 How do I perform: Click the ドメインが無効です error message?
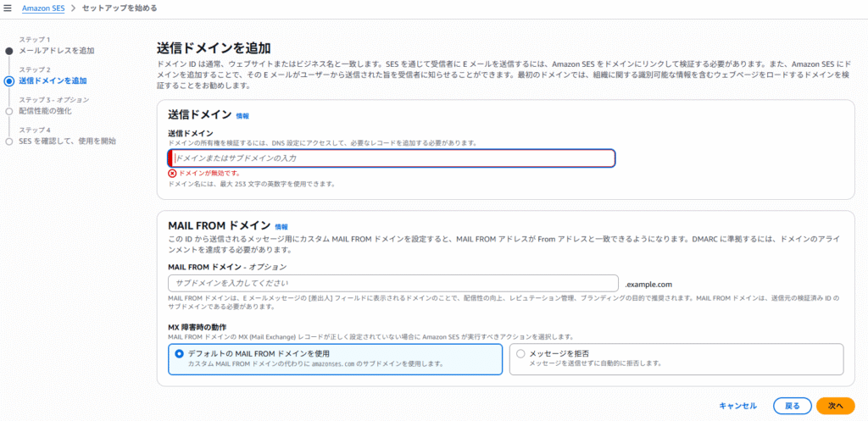point(210,173)
